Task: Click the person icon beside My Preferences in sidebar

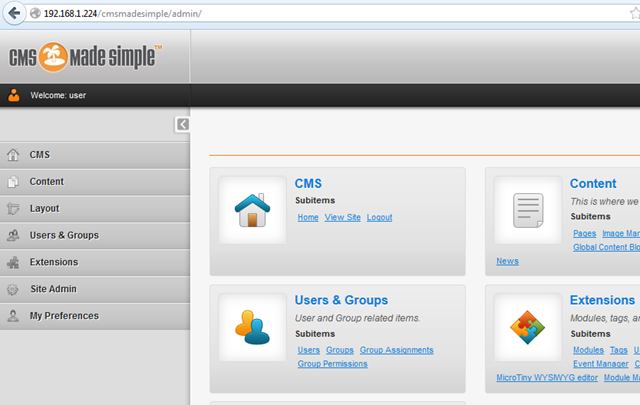Action: click(x=13, y=316)
